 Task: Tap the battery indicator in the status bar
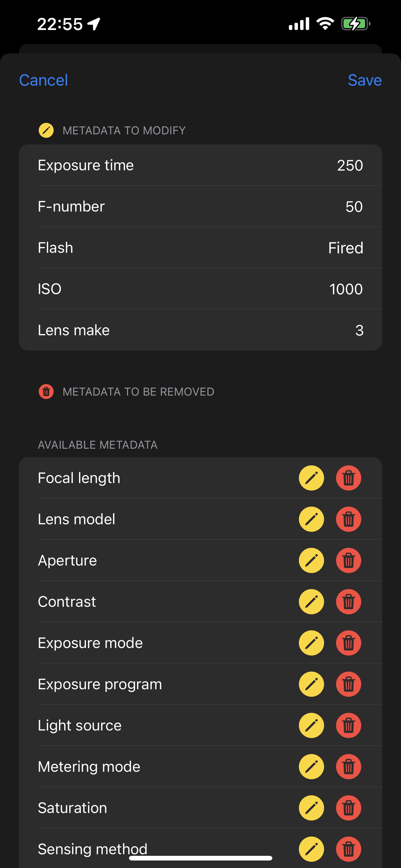pyautogui.click(x=355, y=24)
